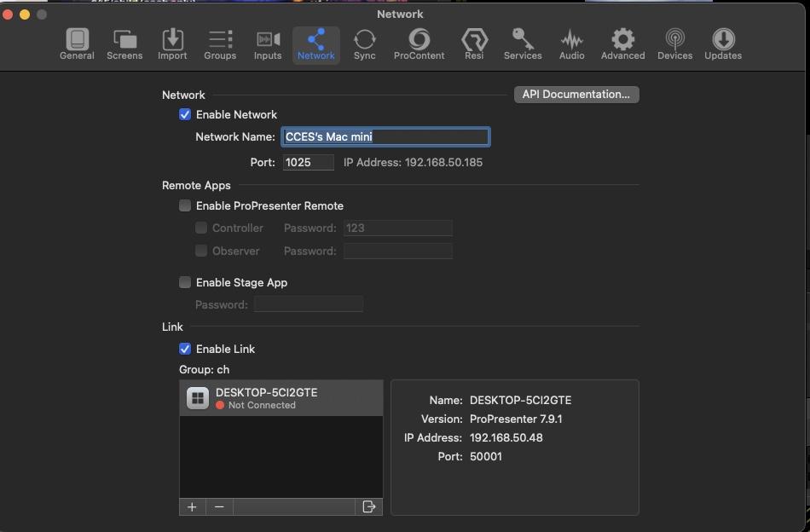The width and height of the screenshot is (810, 532).
Task: Go to Sync preferences
Action: [x=364, y=44]
